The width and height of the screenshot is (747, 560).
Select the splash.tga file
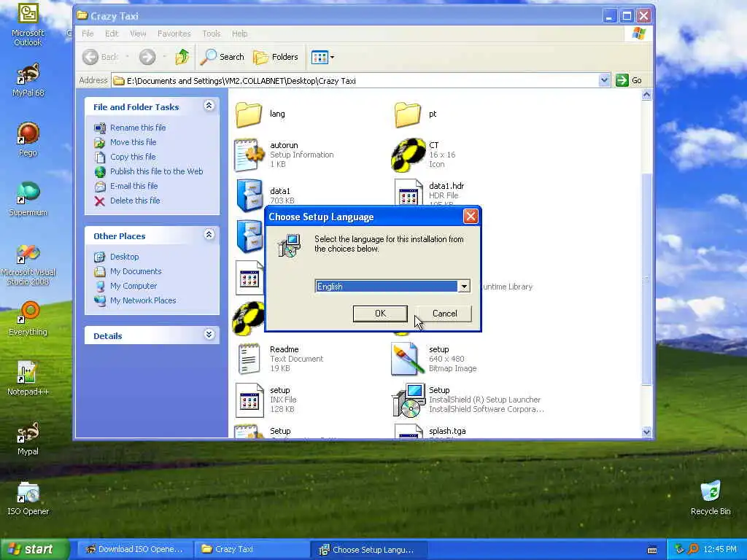[430, 431]
